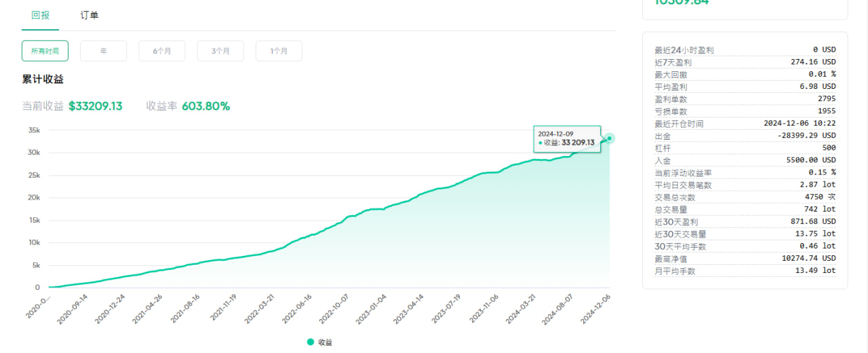Viewport: 868px width, 353px height.
Task: Click the 杠杆 value of 500
Action: pyautogui.click(x=827, y=148)
